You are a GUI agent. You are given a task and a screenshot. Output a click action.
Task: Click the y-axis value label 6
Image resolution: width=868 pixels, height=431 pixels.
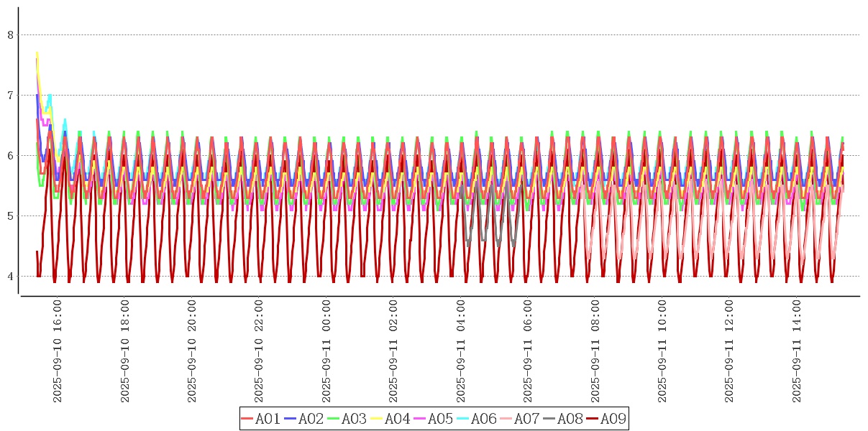point(10,155)
